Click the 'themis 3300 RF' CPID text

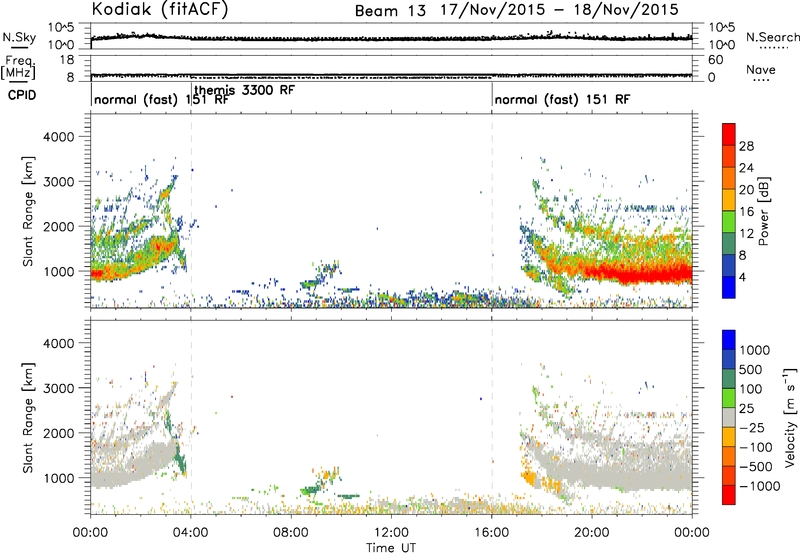[x=244, y=90]
